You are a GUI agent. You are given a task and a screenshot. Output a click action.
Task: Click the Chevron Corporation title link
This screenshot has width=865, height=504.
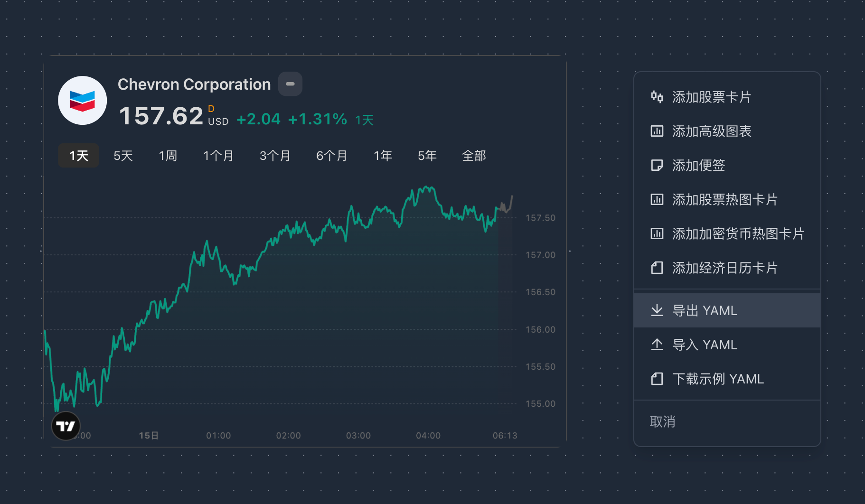click(x=194, y=84)
